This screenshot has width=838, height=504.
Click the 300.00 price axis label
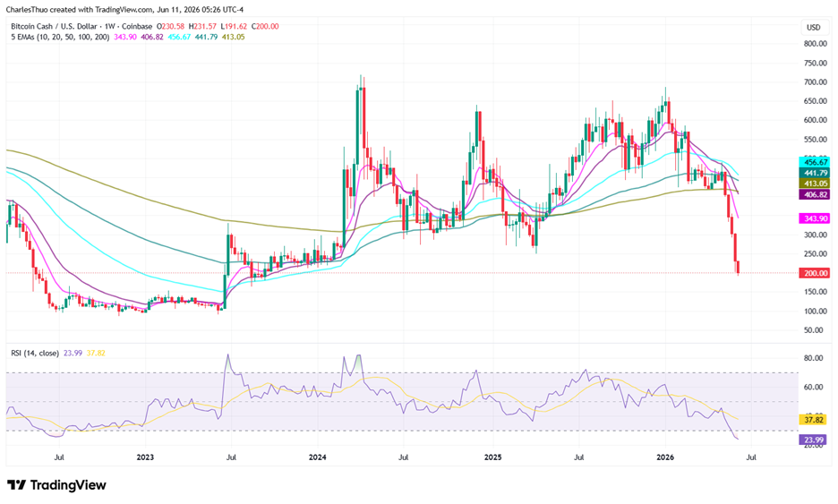(x=816, y=235)
